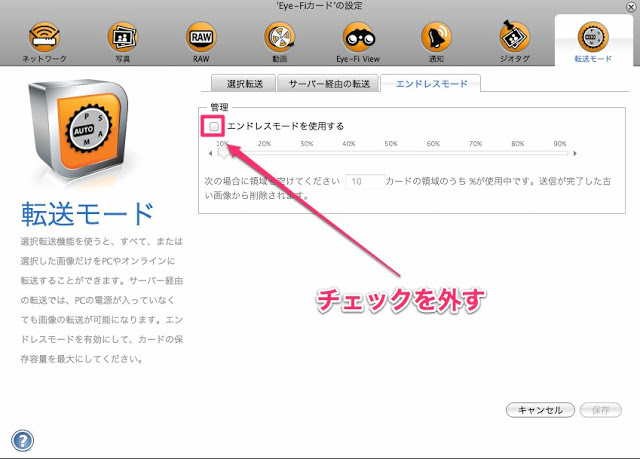Click the slider thumb near 10%
640x459 pixels.
tap(224, 154)
